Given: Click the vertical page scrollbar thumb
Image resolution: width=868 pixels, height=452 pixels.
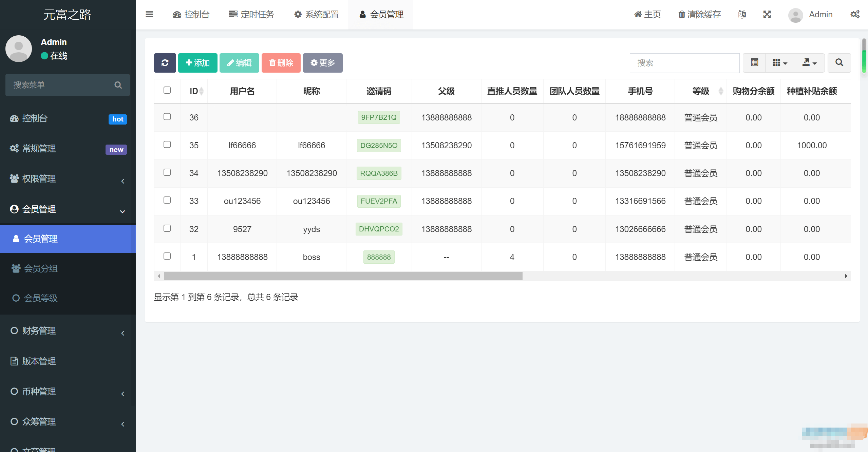Looking at the screenshot, I should (x=864, y=56).
